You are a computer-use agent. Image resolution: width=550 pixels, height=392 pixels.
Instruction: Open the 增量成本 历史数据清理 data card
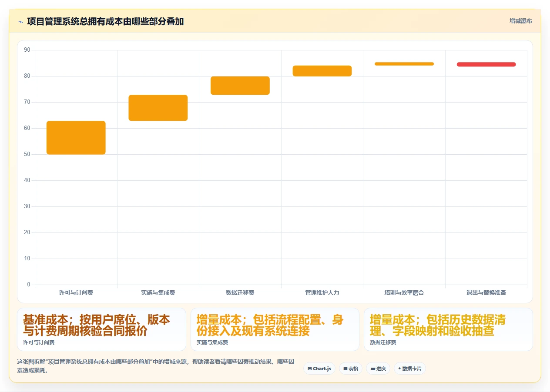(x=448, y=329)
